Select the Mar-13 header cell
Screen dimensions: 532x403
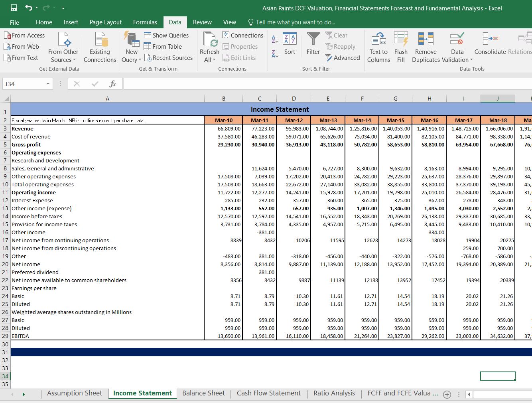tap(328, 120)
